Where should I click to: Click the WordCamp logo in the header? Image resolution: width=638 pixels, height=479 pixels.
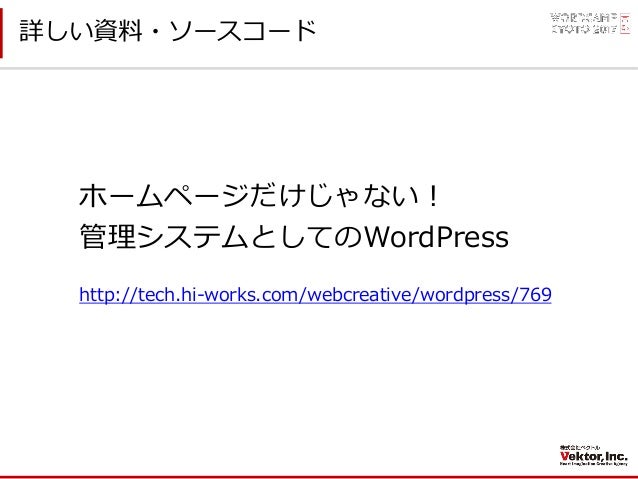pyautogui.click(x=590, y=23)
